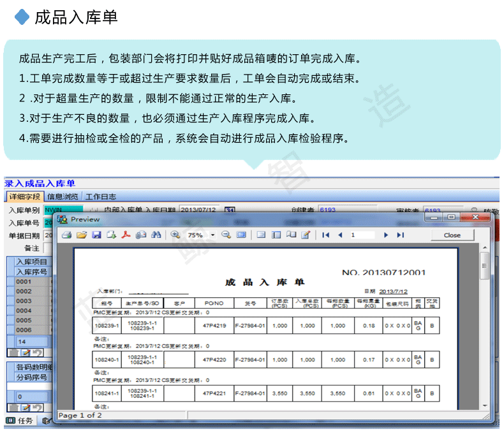The height and width of the screenshot is (440, 504).
Task: Go to the first page of preview
Action: tap(325, 235)
